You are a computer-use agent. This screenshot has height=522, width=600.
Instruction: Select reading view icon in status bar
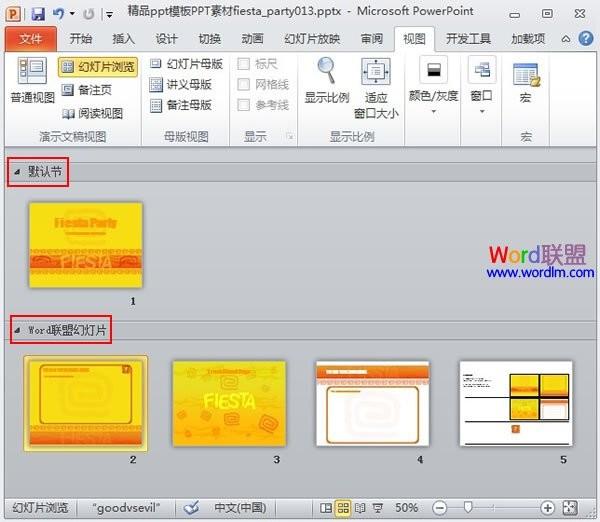tap(360, 508)
